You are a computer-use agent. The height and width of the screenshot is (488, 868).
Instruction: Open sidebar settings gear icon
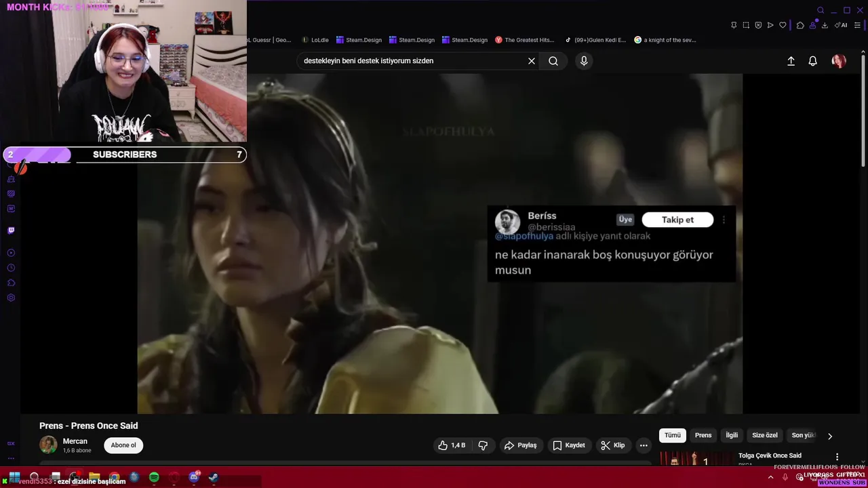click(x=11, y=298)
